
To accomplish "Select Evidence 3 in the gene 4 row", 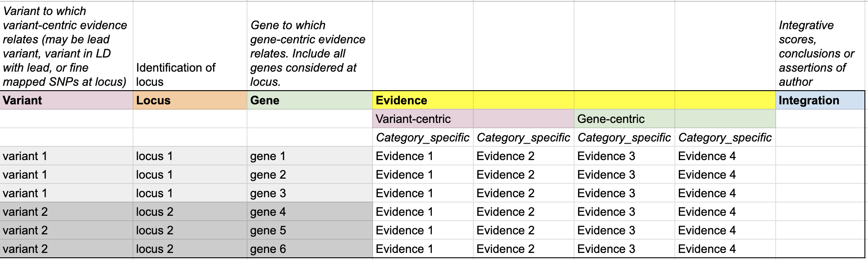I will (x=624, y=212).
